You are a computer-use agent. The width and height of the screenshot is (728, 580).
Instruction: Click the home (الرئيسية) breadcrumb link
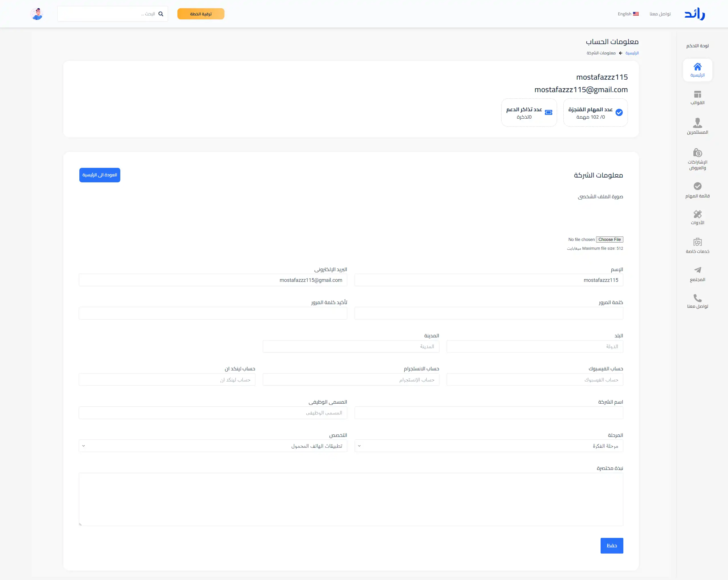point(632,53)
